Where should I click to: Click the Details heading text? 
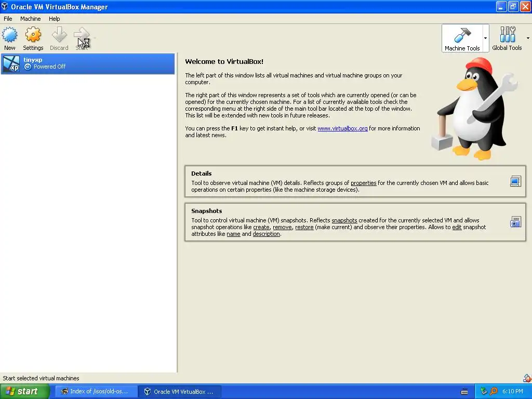point(202,174)
